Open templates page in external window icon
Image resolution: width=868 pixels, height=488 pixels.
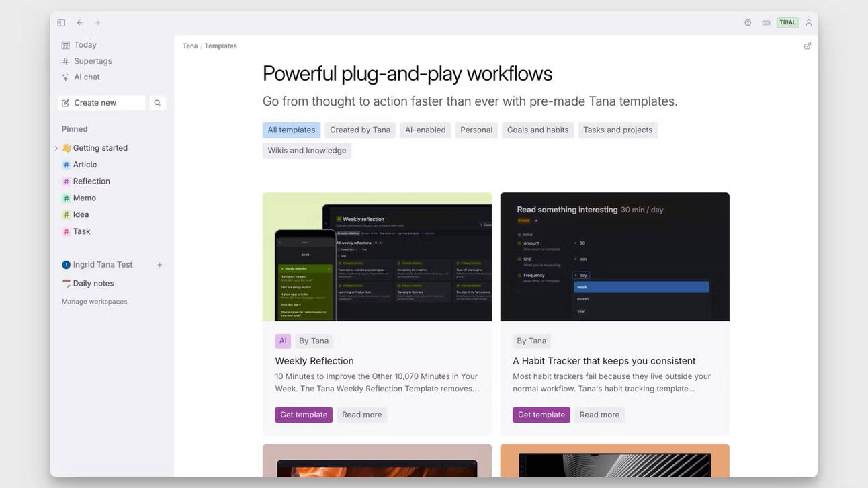click(x=808, y=46)
